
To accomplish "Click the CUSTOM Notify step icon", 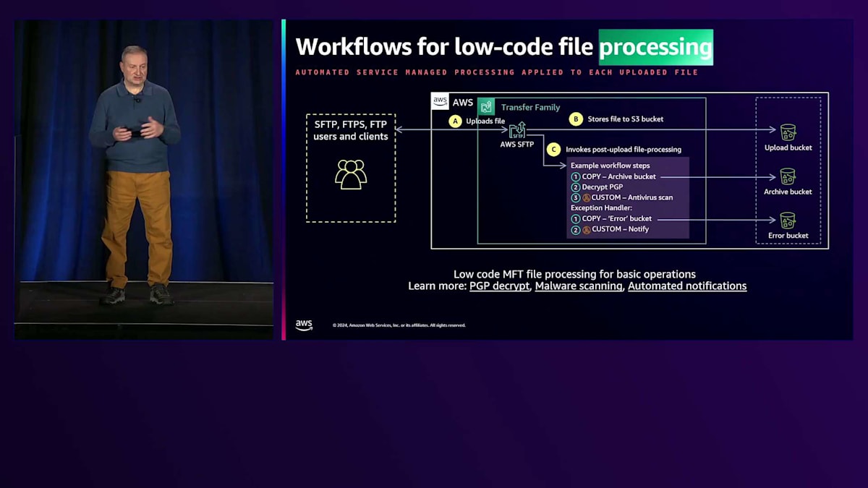I will [586, 229].
